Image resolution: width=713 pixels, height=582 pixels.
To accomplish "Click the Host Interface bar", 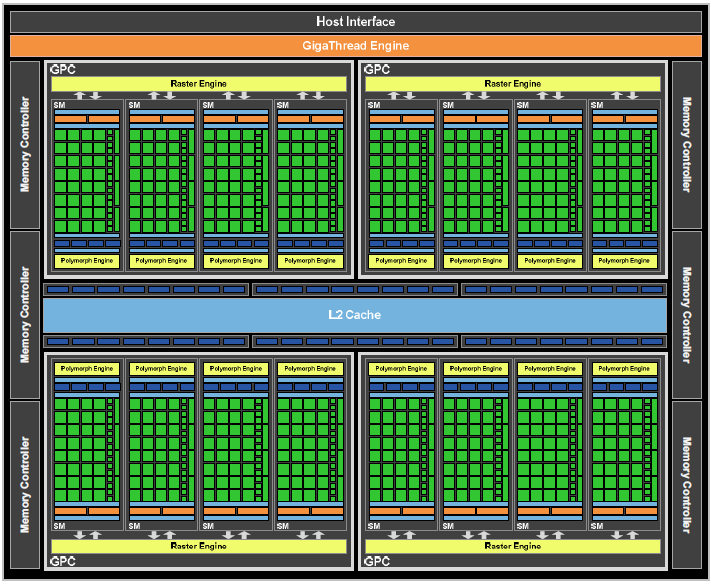I will pyautogui.click(x=355, y=21).
